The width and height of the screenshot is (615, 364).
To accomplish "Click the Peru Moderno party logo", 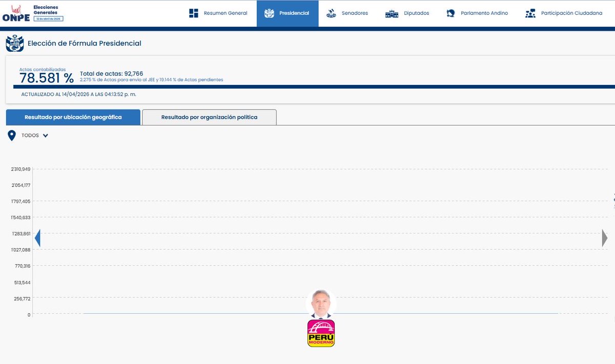I will tap(321, 333).
